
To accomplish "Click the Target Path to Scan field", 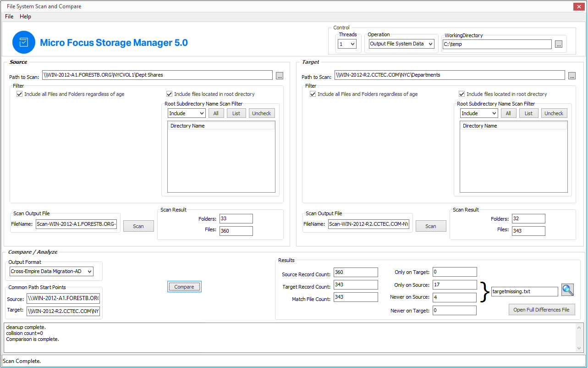I will [449, 75].
